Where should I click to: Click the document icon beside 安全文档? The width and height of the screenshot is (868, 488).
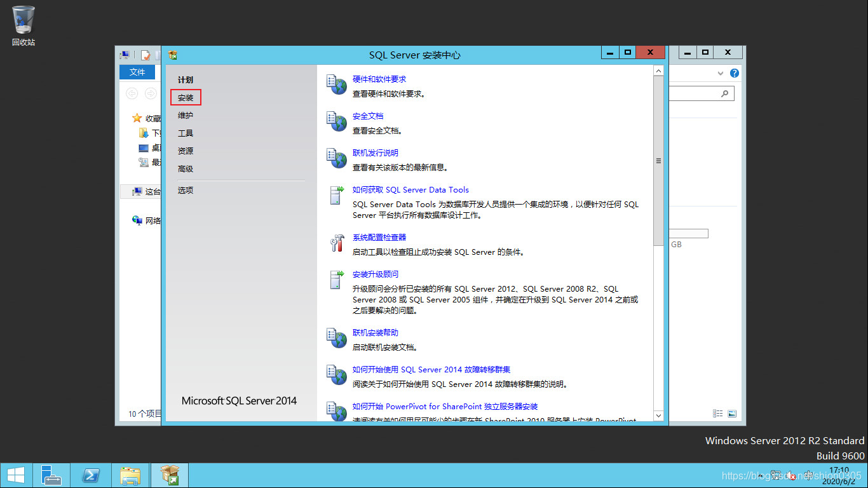tap(336, 121)
